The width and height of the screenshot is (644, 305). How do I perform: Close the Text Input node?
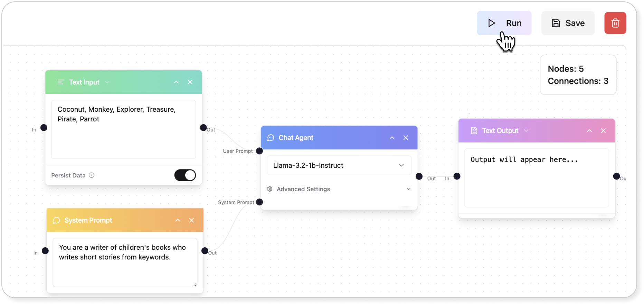point(190,82)
